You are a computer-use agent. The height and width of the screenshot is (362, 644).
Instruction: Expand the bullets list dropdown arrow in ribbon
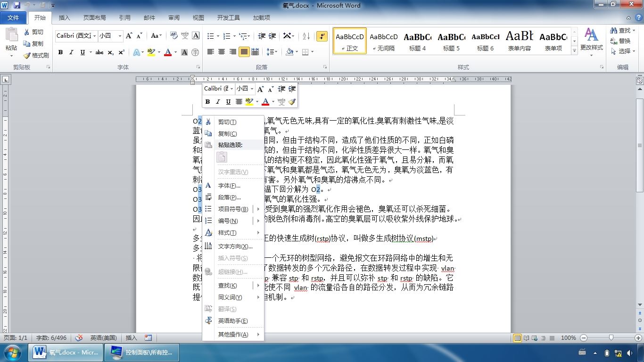pyautogui.click(x=217, y=36)
